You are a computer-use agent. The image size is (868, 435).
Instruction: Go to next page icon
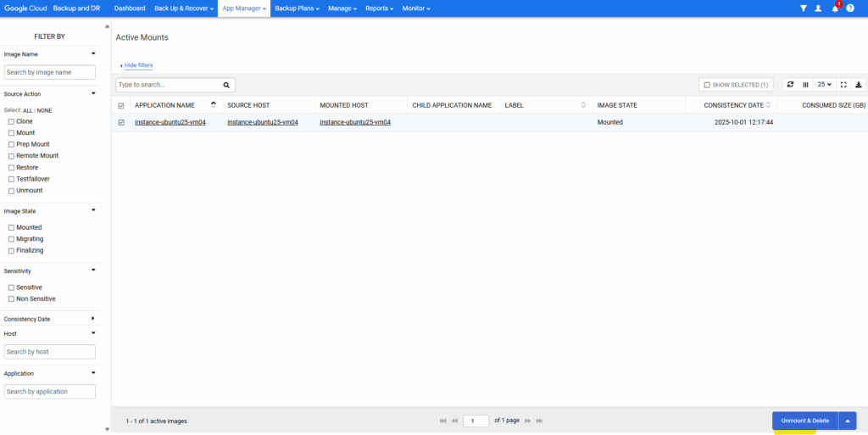[x=527, y=421]
